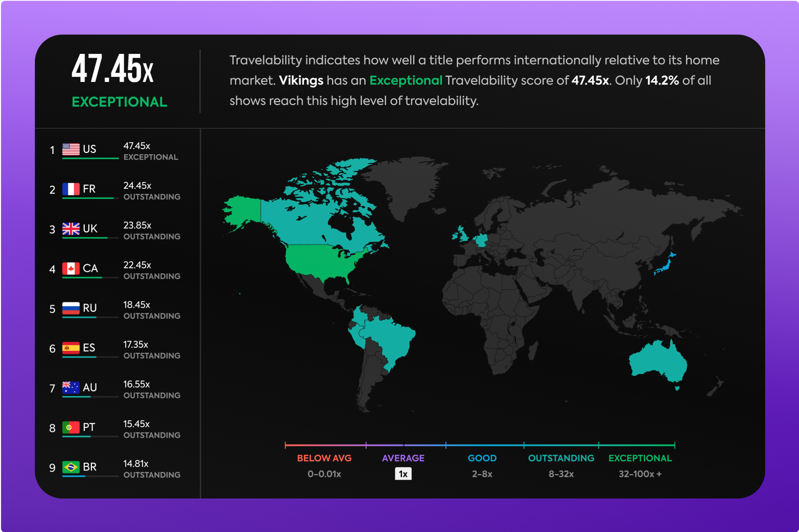Click the Australia flag icon
The width and height of the screenshot is (799, 532).
click(x=71, y=387)
